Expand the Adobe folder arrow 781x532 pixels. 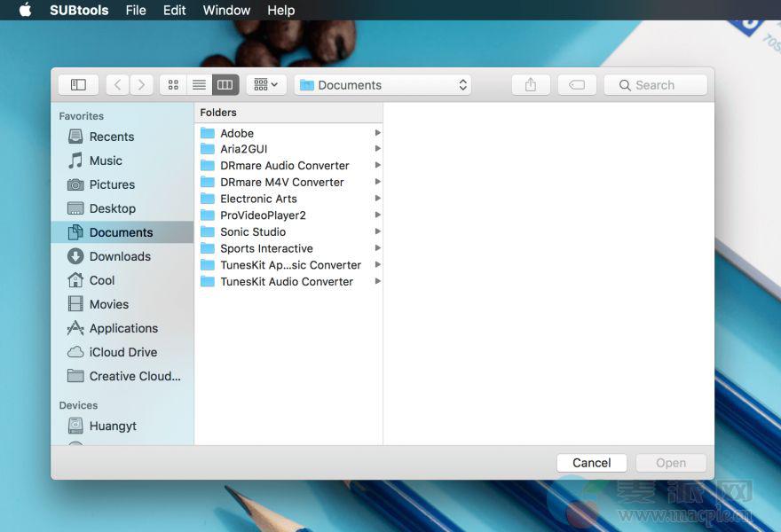377,133
